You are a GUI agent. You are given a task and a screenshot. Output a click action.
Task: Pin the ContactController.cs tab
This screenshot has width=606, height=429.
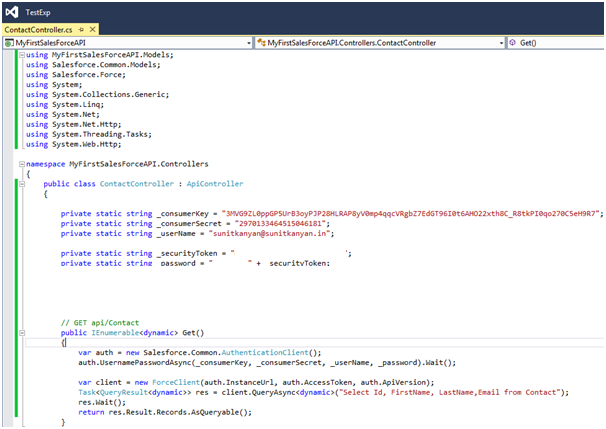(81, 29)
